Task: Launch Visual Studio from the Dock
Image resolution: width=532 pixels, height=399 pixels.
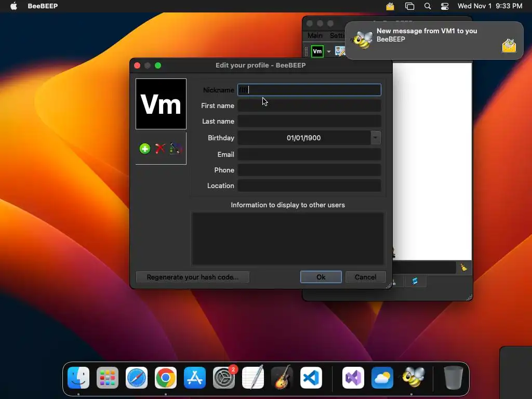Action: coord(353,378)
